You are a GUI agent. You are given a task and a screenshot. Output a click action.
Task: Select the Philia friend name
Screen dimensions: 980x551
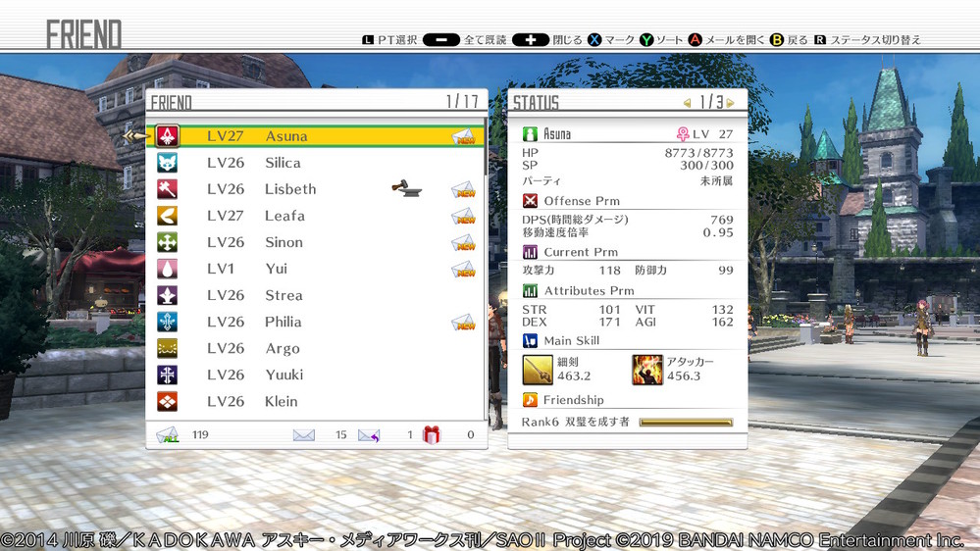pyautogui.click(x=284, y=322)
